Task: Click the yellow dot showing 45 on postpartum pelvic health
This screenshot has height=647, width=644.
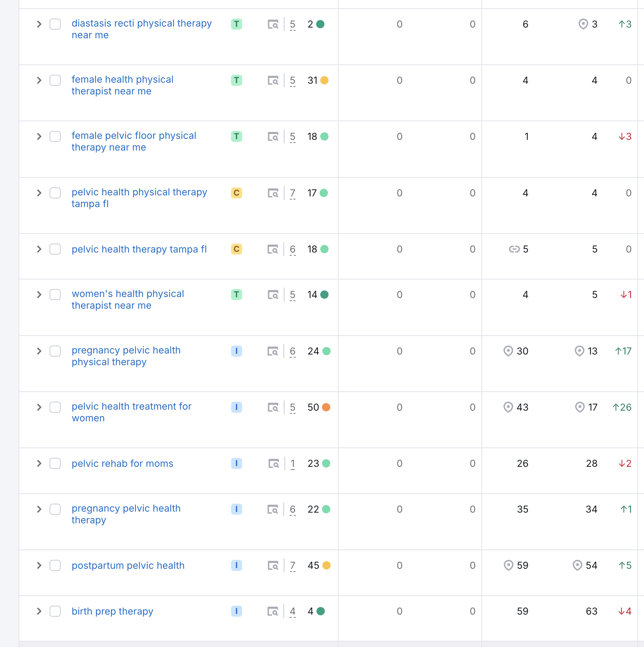Action: 327,565
